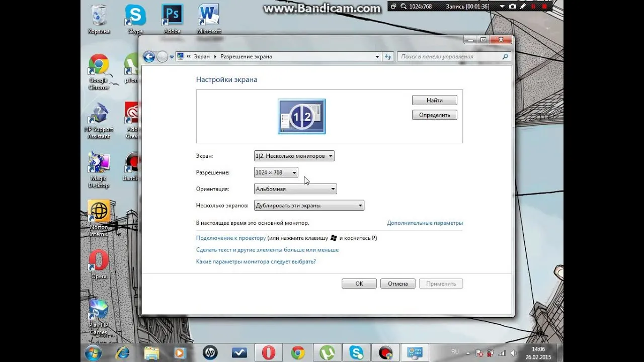
Task: Open the Microsoft Word desktop shortcut
Action: [x=209, y=19]
